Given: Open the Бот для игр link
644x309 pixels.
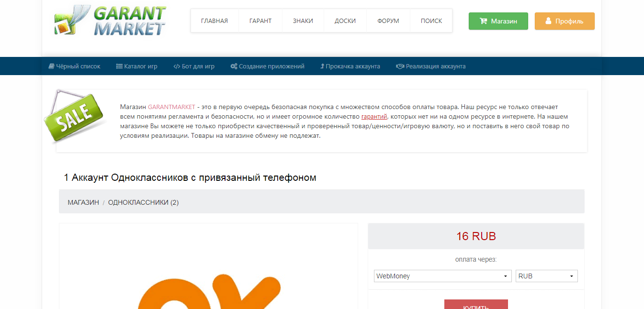Looking at the screenshot, I should coord(194,66).
